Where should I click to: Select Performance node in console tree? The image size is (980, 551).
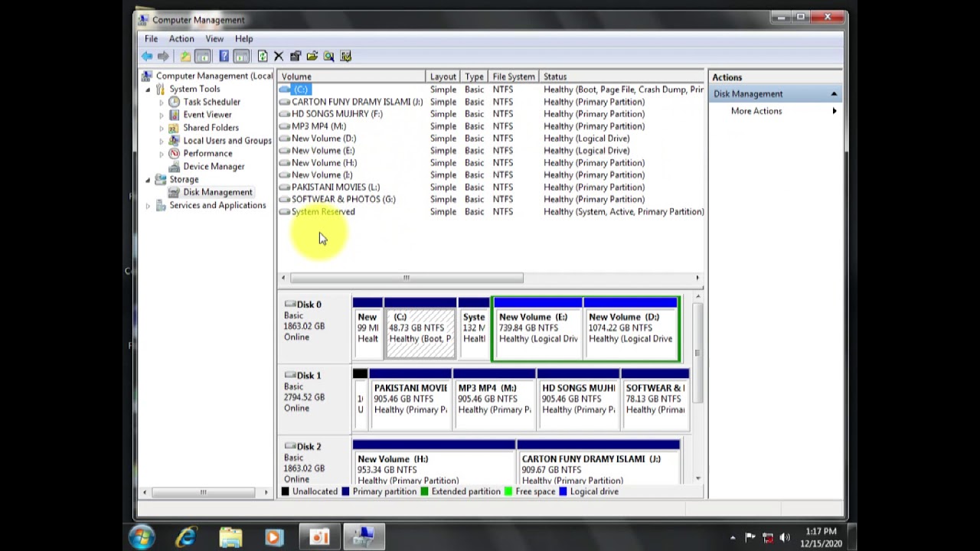(x=207, y=153)
